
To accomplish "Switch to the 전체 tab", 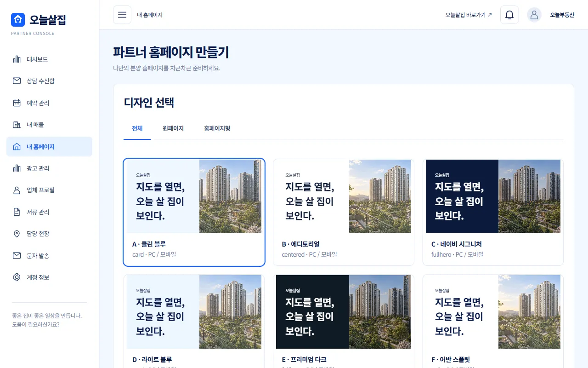I will 137,129.
